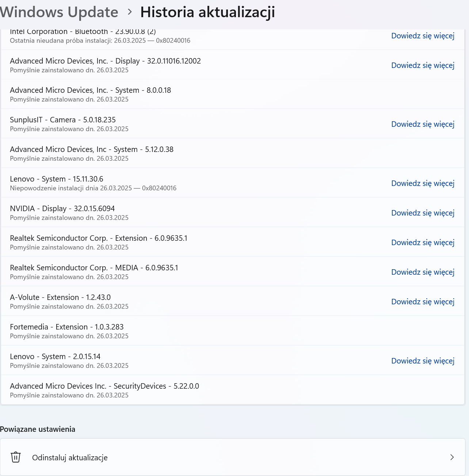Click the breadcrumb chevron separator
469x476 pixels.
click(x=130, y=12)
